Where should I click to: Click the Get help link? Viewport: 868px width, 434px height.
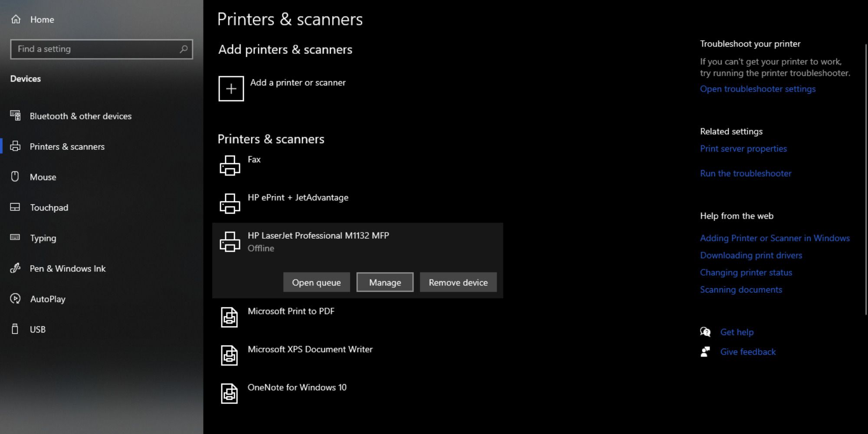(737, 332)
